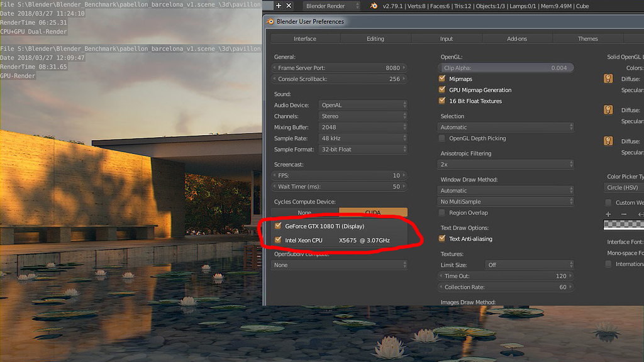Click the lamp icon beside the third Diffuse color

[608, 141]
